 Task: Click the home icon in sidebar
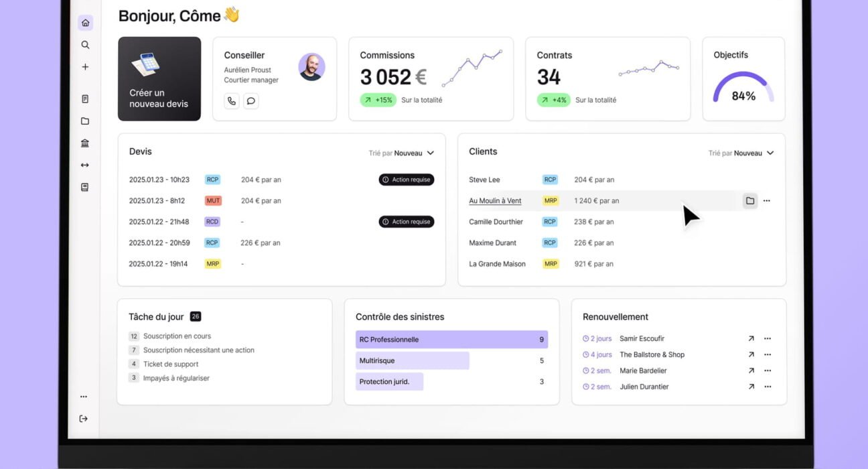(x=85, y=23)
